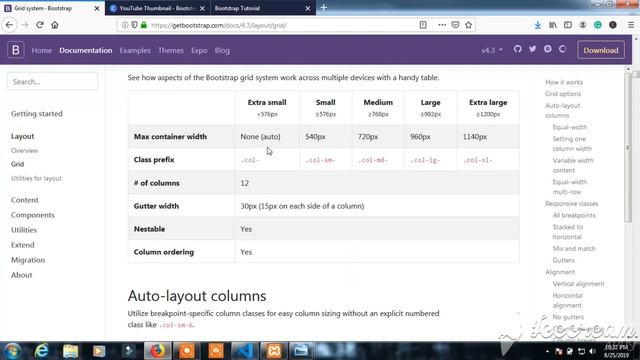Click the docs Search field
The image size is (640, 360).
pyautogui.click(x=52, y=81)
